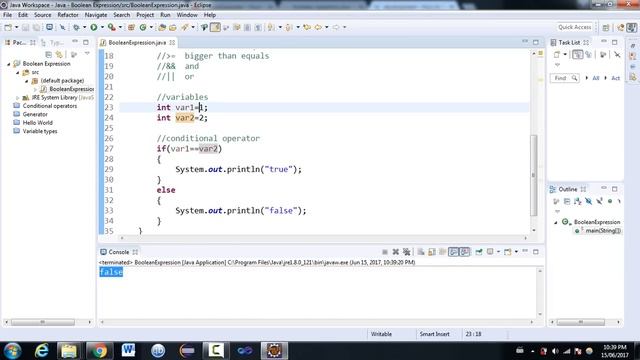Click the Windows Start button
Image resolution: width=640 pixels, height=360 pixels.
(x=12, y=351)
